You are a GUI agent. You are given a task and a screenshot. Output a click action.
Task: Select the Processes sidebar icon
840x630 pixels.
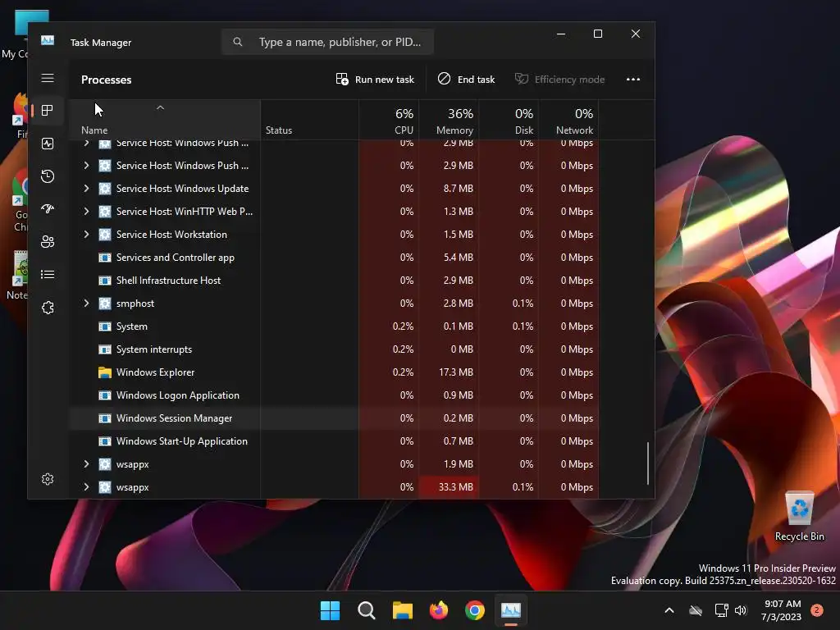[47, 111]
